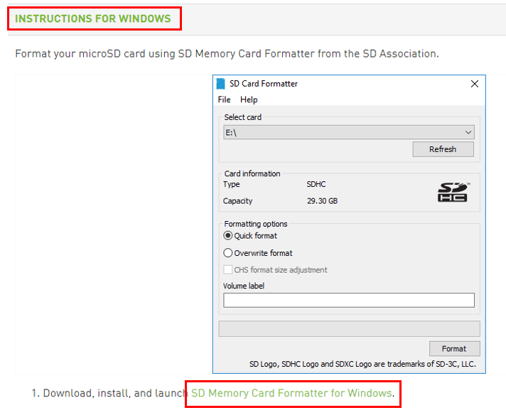
Task: Click the SDHC type value
Action: point(316,184)
